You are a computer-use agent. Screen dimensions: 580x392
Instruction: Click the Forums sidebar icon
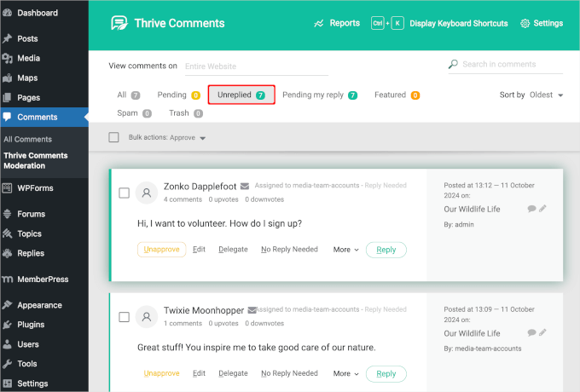(7, 214)
